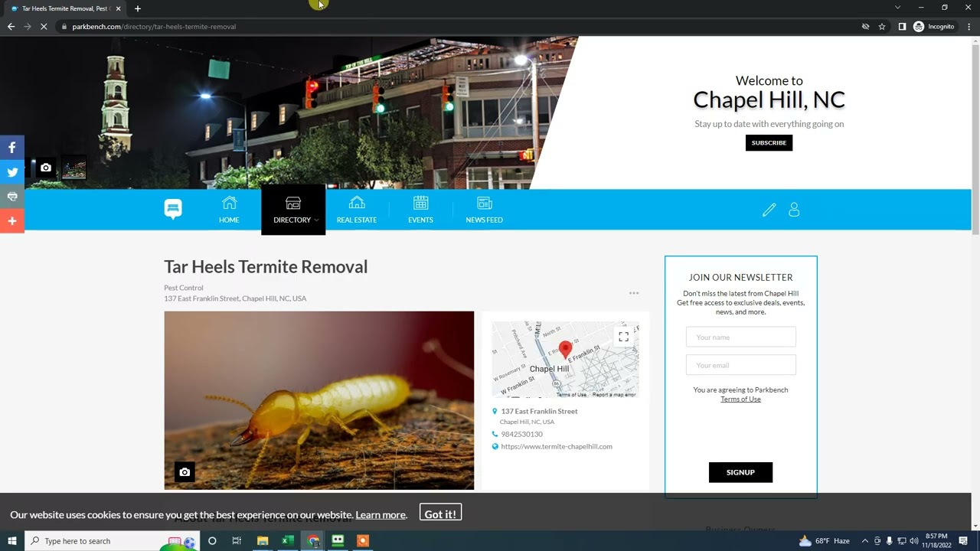The width and height of the screenshot is (980, 551).
Task: Click the termite photo image
Action: click(x=319, y=400)
